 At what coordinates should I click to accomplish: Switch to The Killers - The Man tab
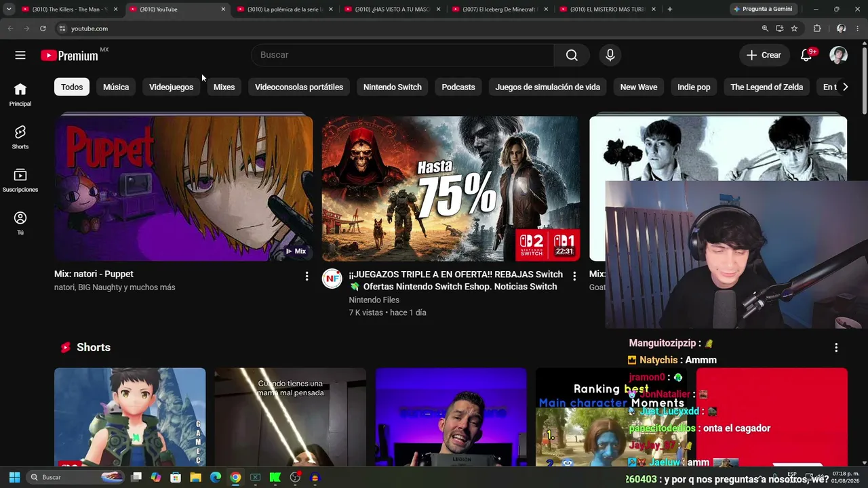click(x=70, y=9)
